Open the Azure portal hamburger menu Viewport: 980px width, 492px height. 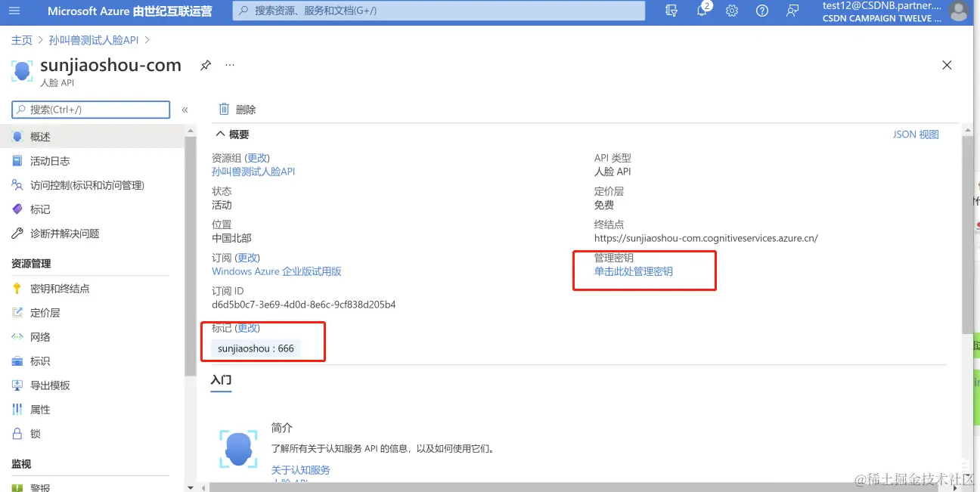pos(15,11)
